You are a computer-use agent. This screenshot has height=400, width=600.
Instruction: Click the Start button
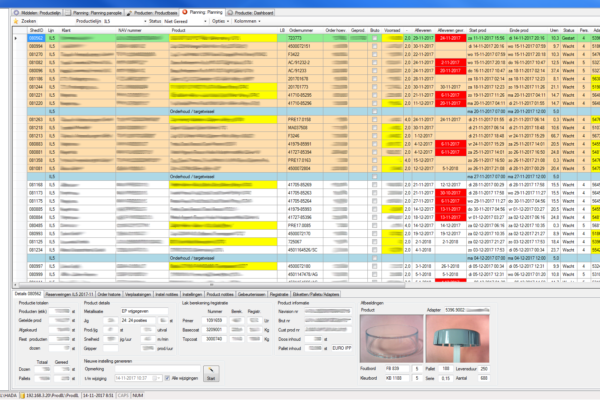tap(211, 374)
